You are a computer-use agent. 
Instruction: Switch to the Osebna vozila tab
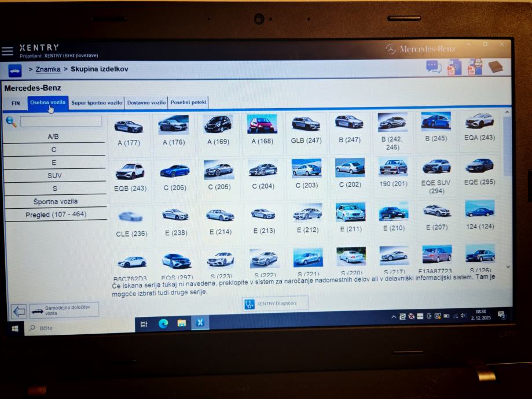coord(48,103)
